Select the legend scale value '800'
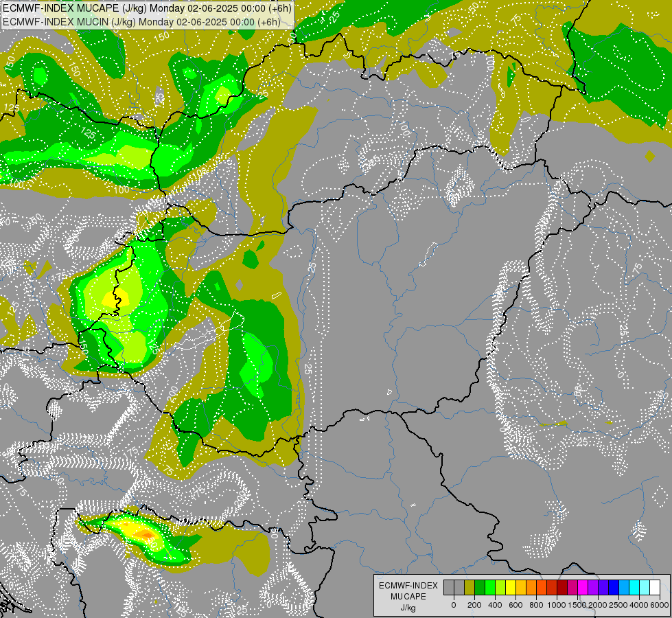 (x=536, y=605)
